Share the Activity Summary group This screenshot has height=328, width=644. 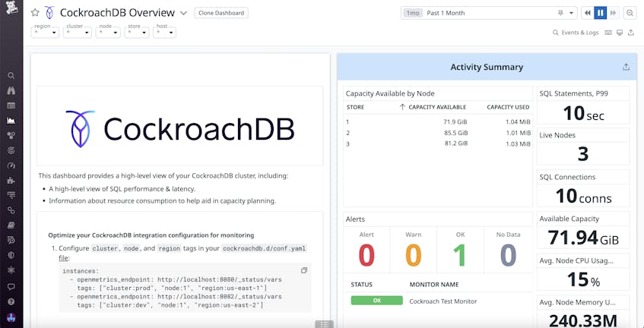click(x=626, y=67)
